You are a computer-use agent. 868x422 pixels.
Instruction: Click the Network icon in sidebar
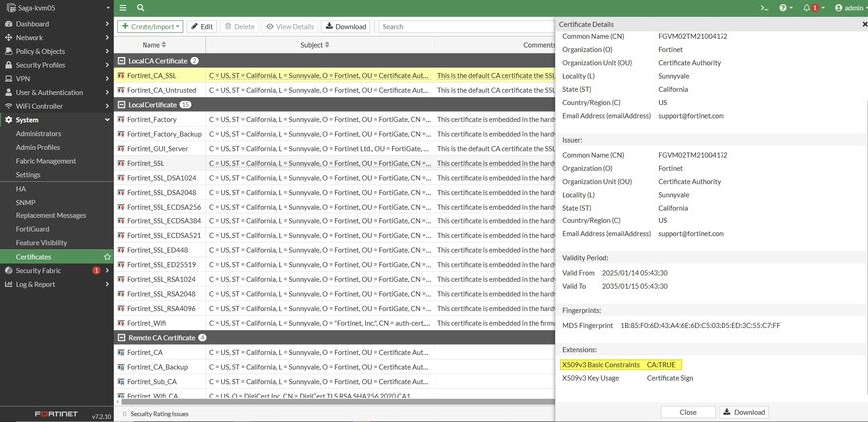pyautogui.click(x=8, y=38)
